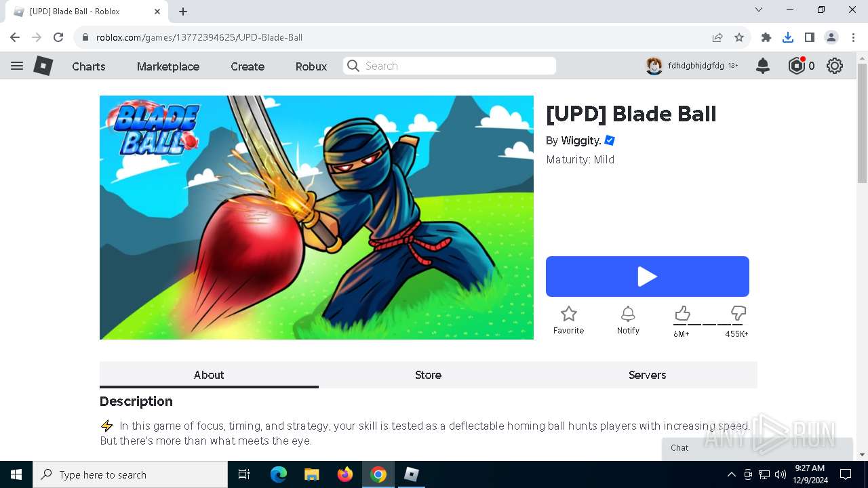Open the Robux balance icon

click(x=796, y=66)
